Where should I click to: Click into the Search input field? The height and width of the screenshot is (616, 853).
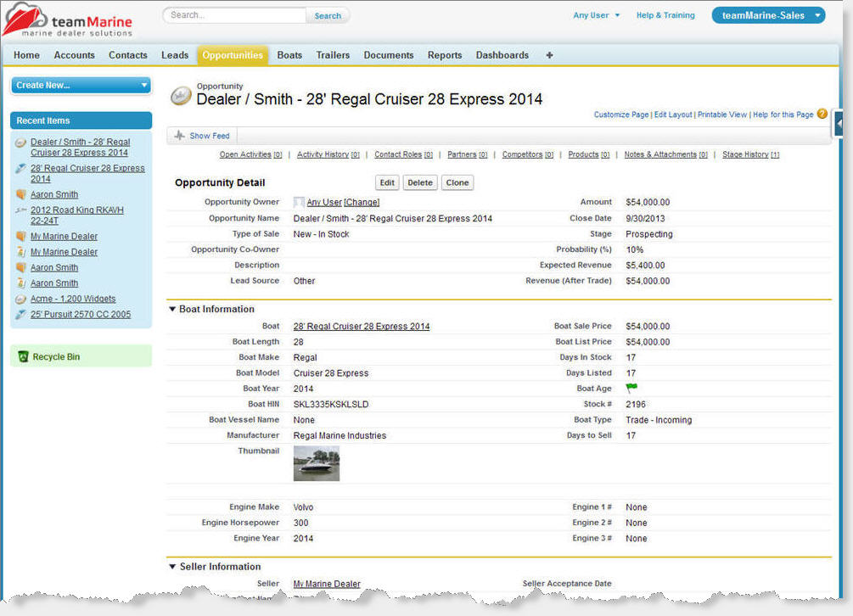coord(234,15)
